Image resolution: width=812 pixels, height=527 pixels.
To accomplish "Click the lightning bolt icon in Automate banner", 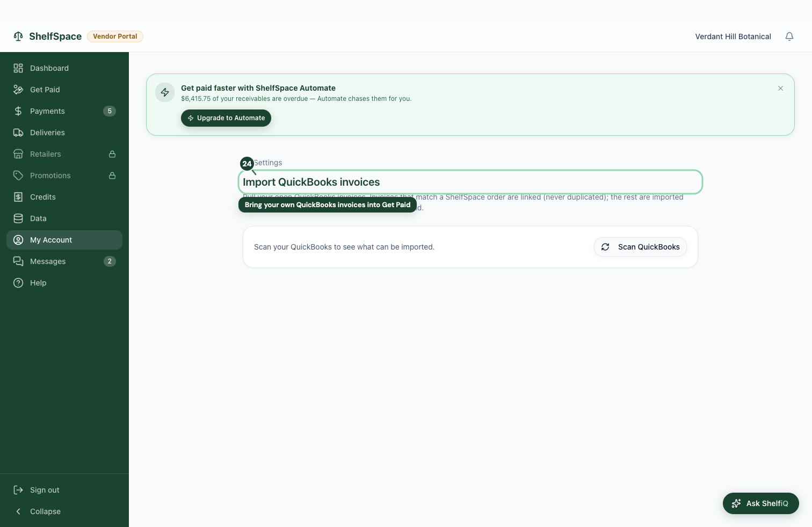I will 165,92.
